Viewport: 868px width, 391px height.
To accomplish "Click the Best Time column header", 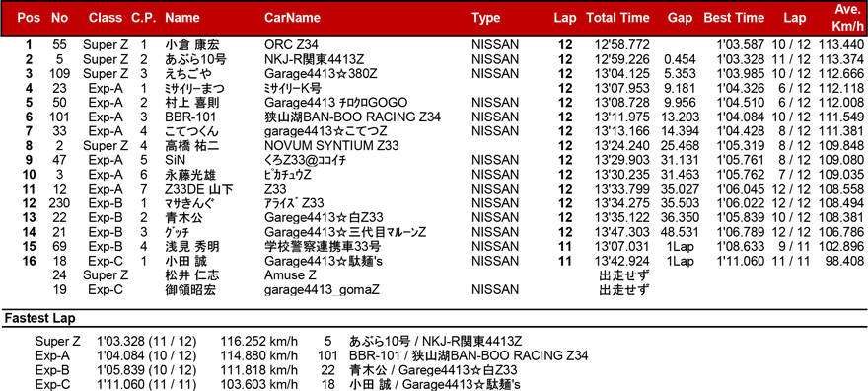I will point(735,18).
